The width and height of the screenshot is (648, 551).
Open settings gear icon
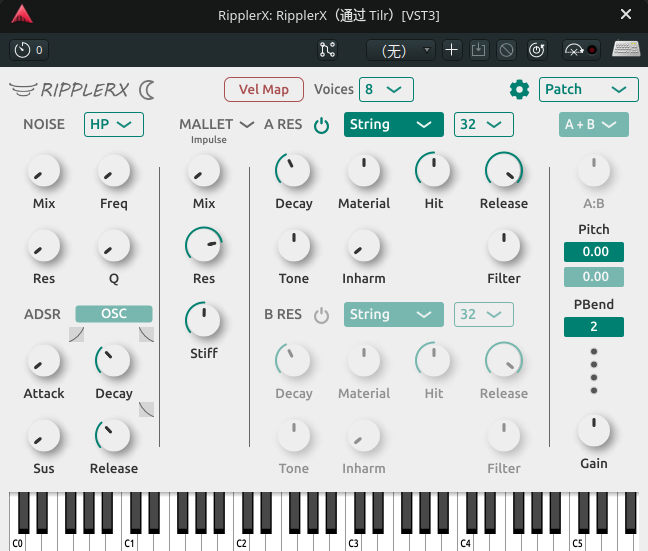point(519,89)
